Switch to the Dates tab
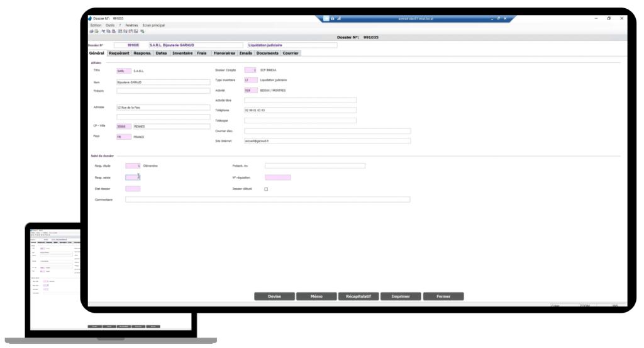 pos(162,53)
